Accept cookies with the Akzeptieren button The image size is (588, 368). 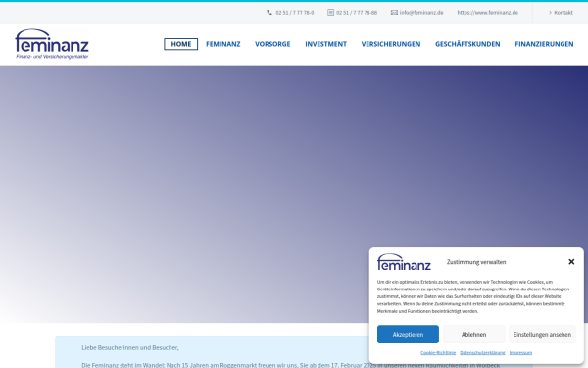(x=408, y=335)
